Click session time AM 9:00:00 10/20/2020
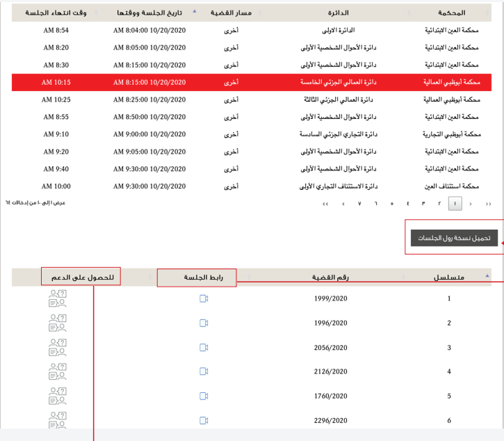Screen dimensions: 504x441 (x=149, y=134)
